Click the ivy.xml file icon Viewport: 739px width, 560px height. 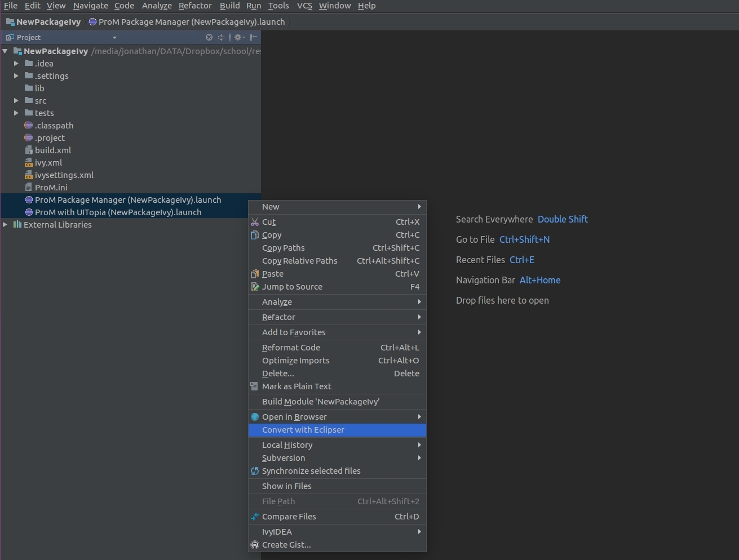coord(29,162)
